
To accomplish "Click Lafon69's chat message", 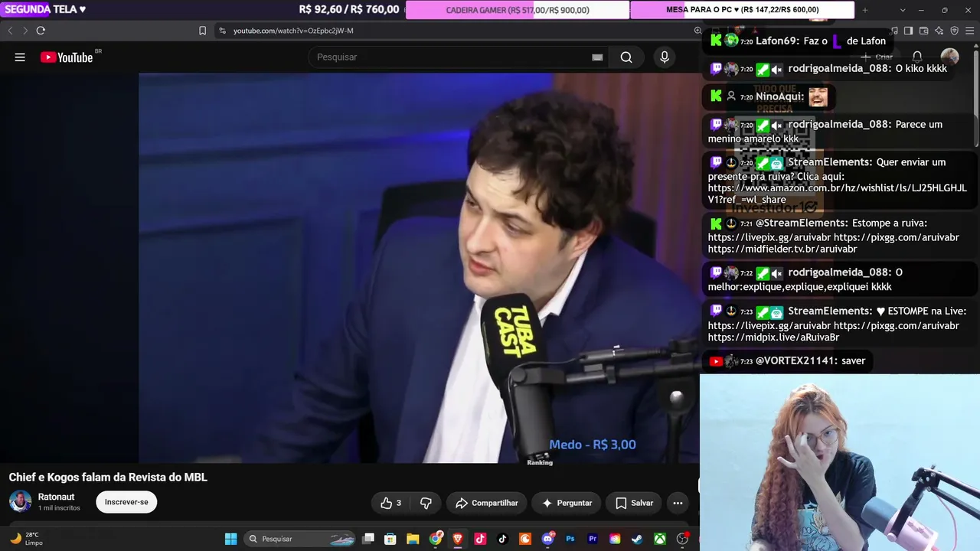I will 799,41.
